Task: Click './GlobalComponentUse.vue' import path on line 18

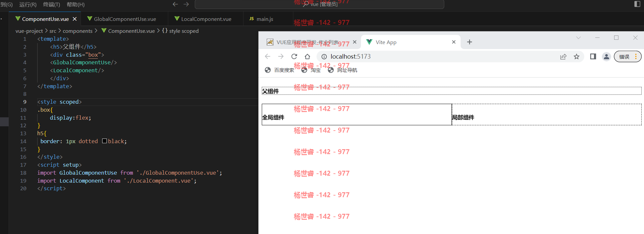Action: point(178,173)
